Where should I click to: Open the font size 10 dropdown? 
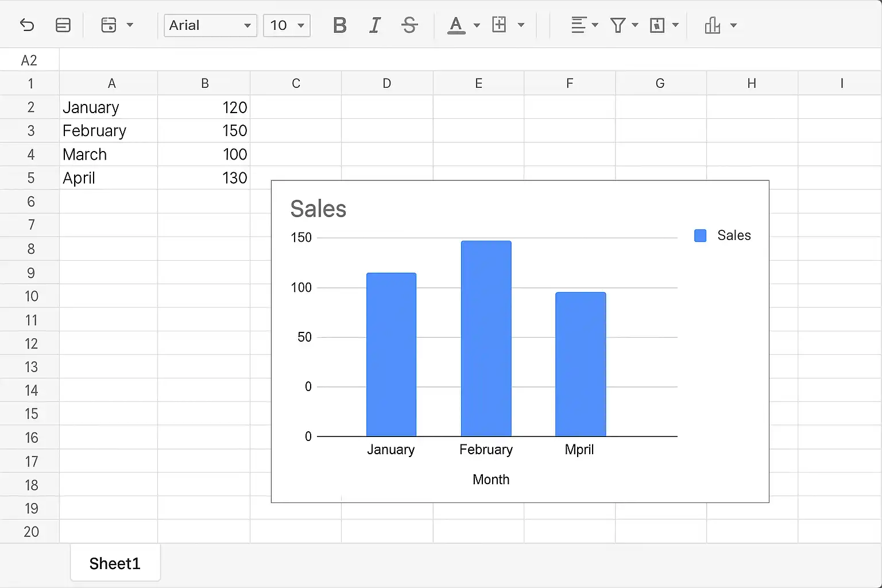tap(287, 25)
